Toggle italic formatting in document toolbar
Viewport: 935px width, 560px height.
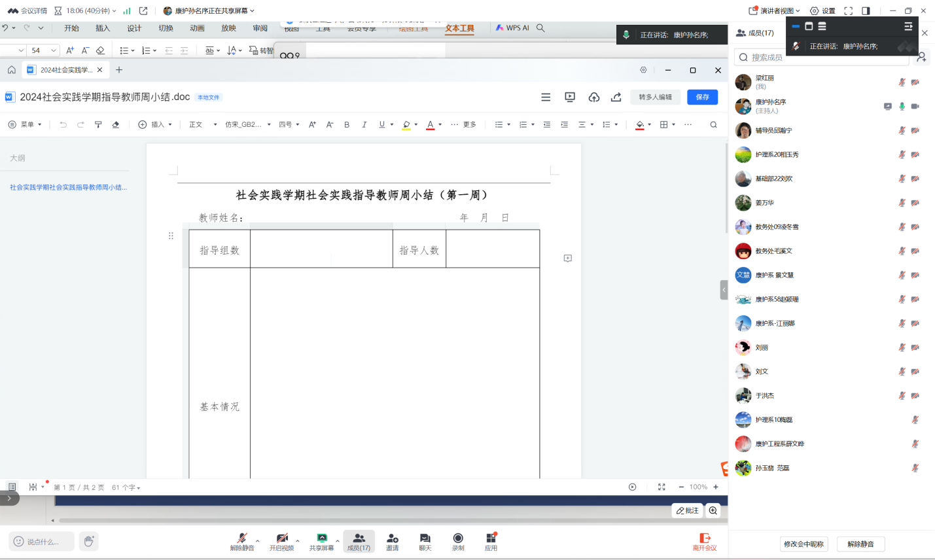coord(364,124)
